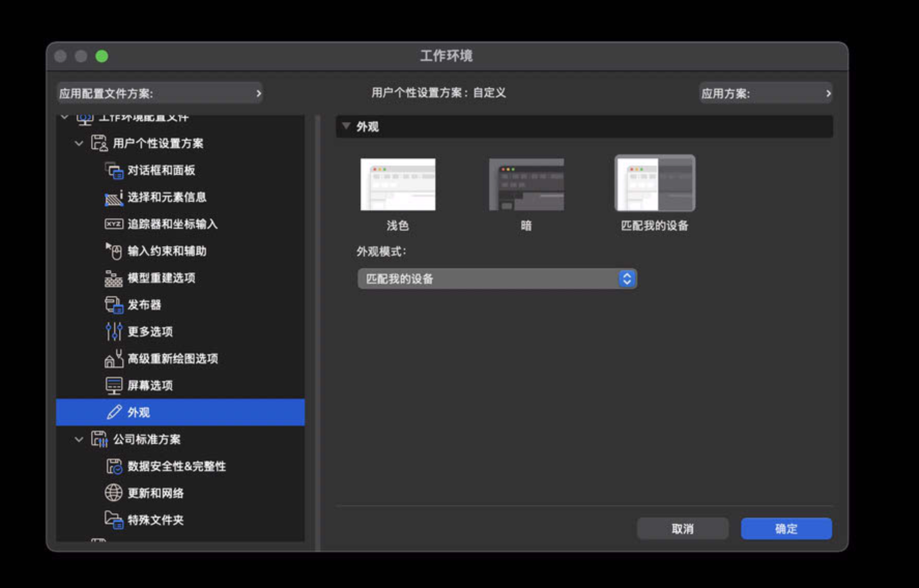Collapse the 外观 panel section triangle
The height and width of the screenshot is (588, 919).
click(x=347, y=126)
